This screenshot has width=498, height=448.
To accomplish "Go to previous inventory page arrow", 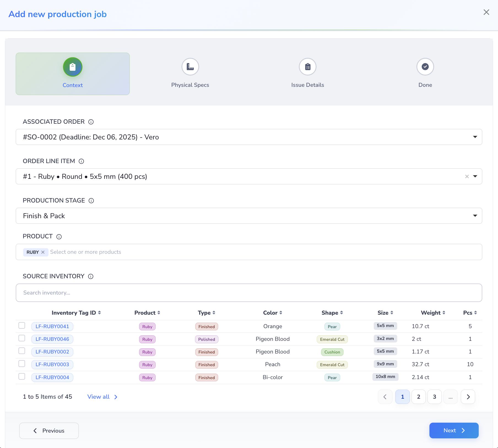I will tap(385, 397).
